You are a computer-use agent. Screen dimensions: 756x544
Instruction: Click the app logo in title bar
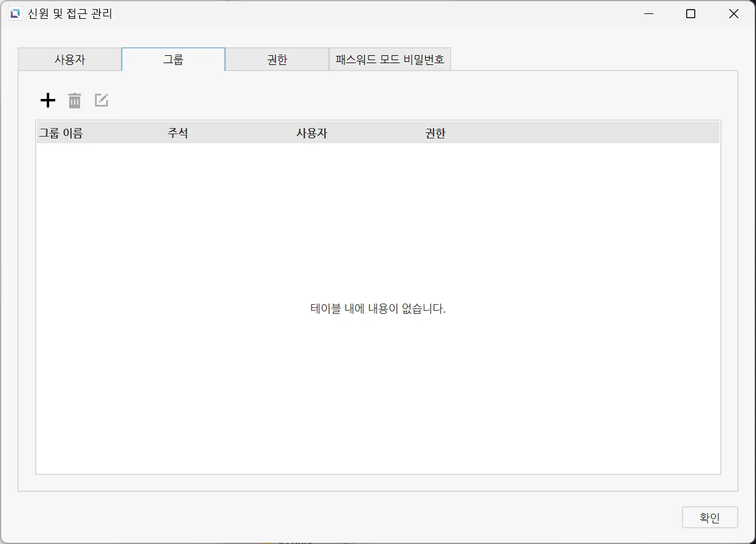(x=15, y=13)
